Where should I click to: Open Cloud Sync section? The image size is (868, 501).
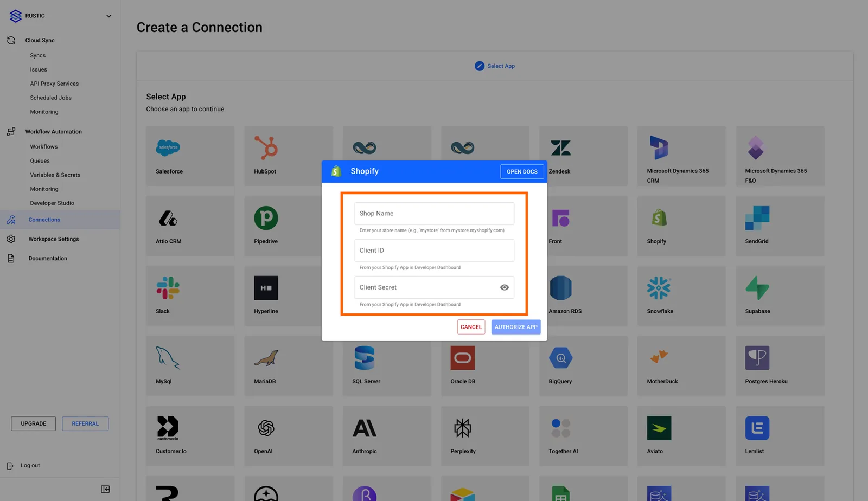40,40
